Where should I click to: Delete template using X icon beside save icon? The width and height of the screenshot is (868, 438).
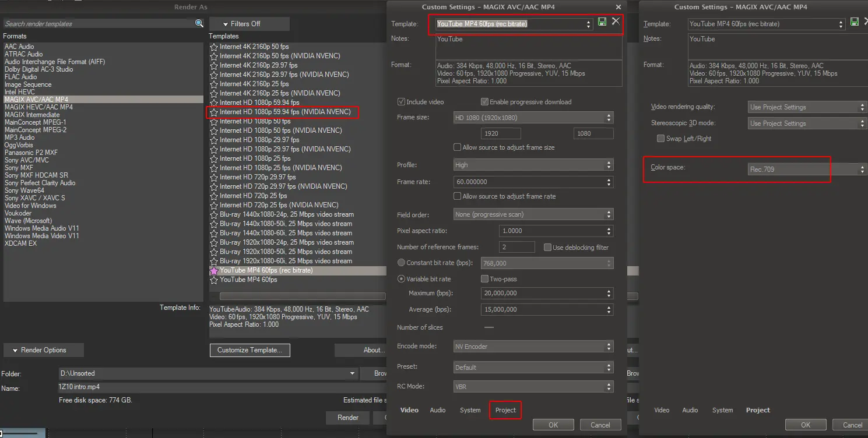pyautogui.click(x=616, y=22)
